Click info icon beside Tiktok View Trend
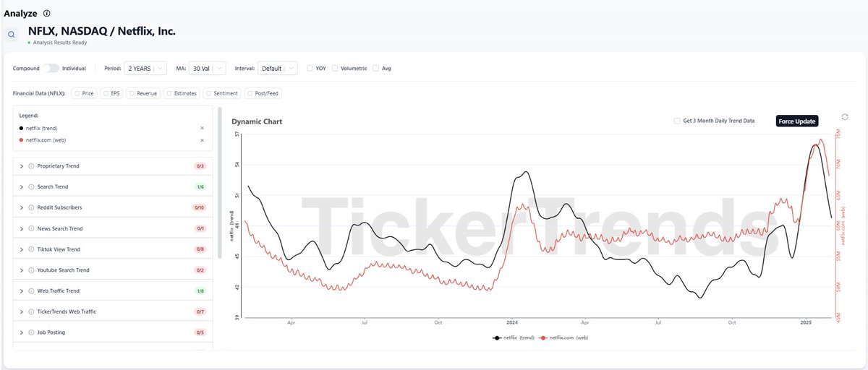868x370 pixels. [32, 249]
